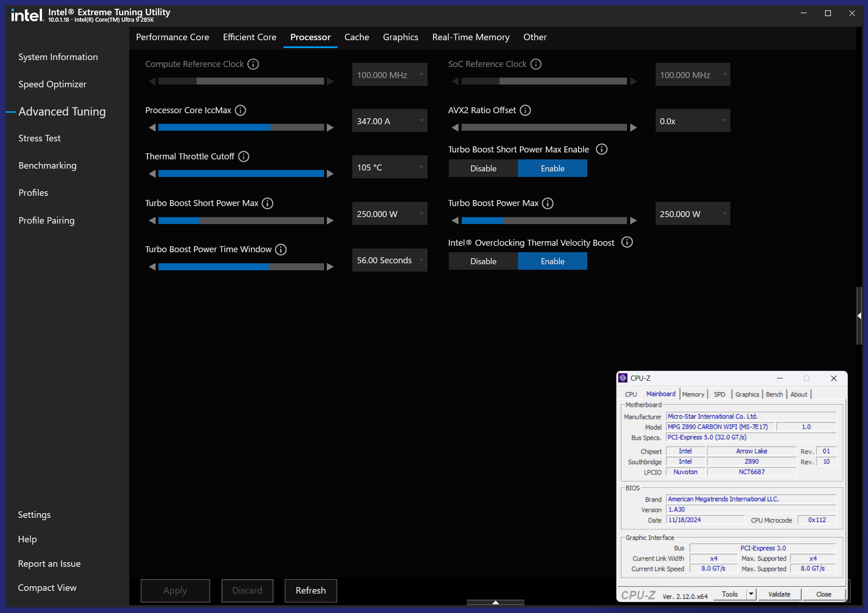This screenshot has height=613, width=868.
Task: Open the Memory tab in CPU-Z
Action: click(693, 394)
